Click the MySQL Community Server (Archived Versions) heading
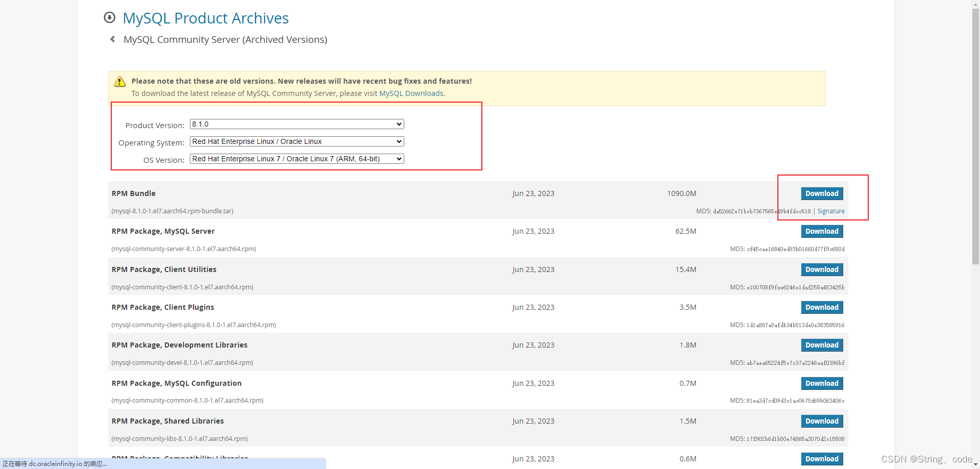Image resolution: width=980 pixels, height=469 pixels. click(225, 39)
